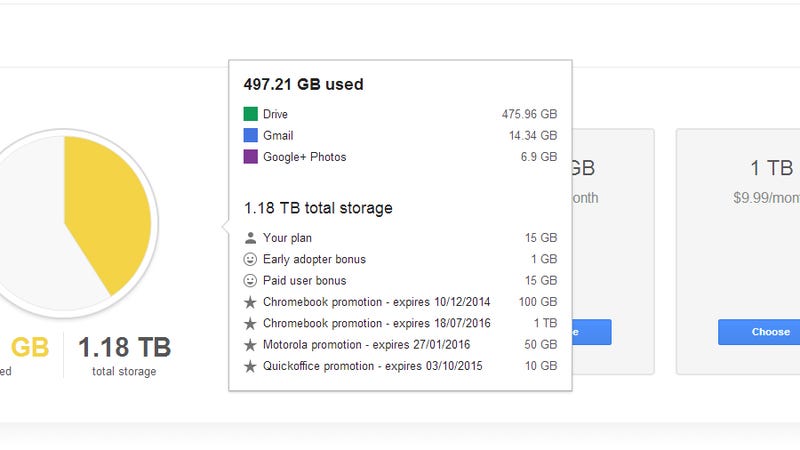800x450 pixels.
Task: Click the Motorola promotion 50 GB entry
Action: click(x=401, y=345)
